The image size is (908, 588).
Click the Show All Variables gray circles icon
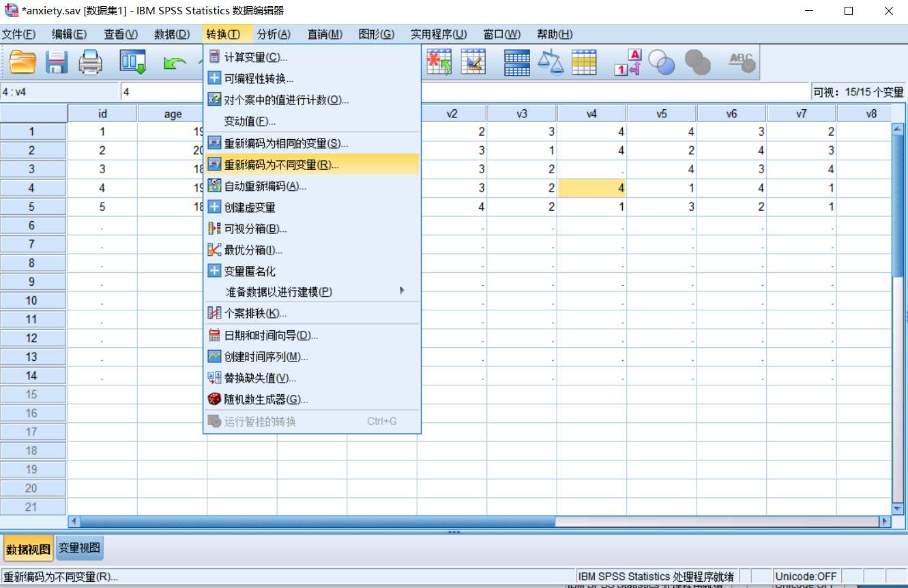(x=697, y=62)
